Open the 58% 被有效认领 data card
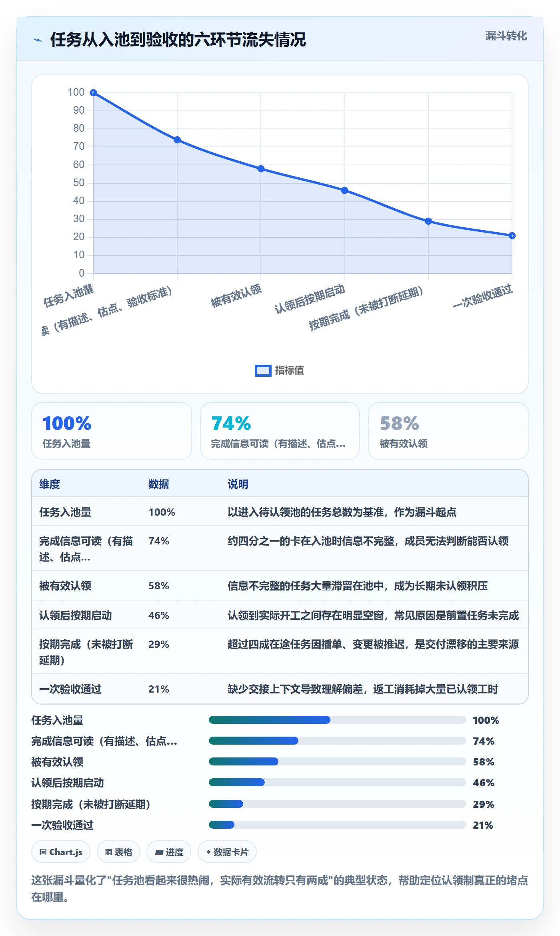560x936 pixels. (x=448, y=431)
